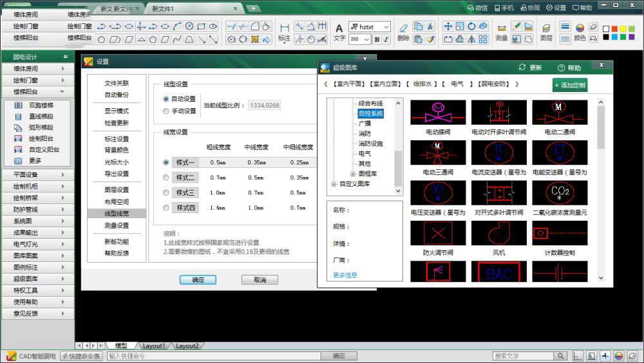
Task: Open 测量设置 in settings sidebar
Action: pyautogui.click(x=117, y=225)
